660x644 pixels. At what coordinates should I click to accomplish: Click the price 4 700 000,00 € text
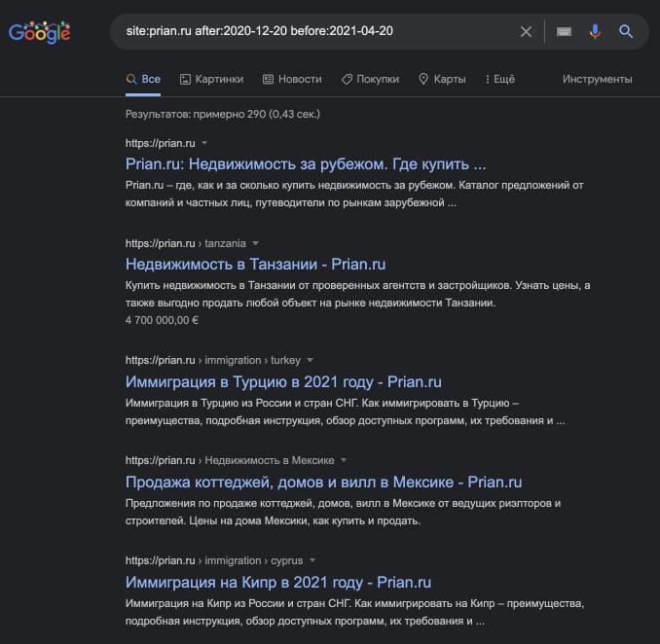coord(162,320)
